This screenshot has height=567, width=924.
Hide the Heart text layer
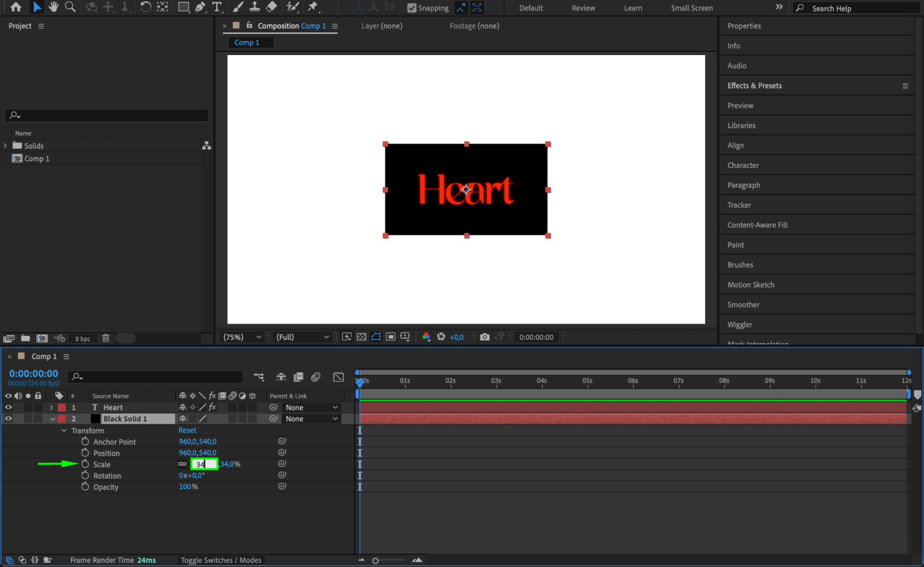[x=8, y=407]
